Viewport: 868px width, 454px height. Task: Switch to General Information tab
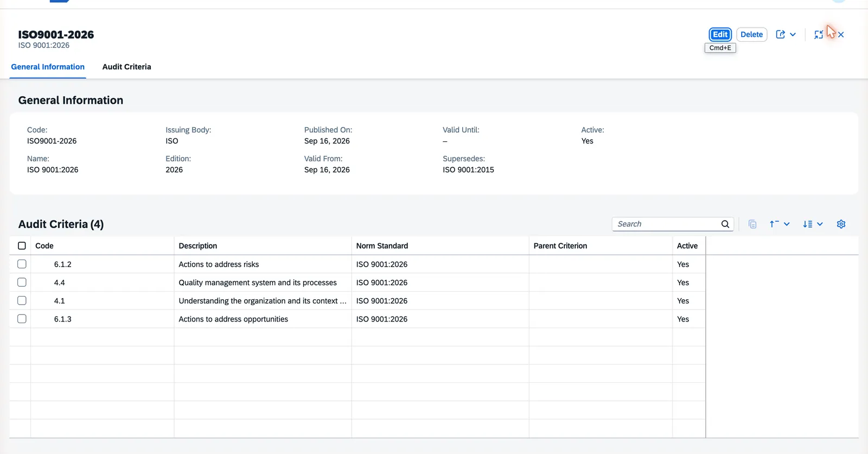tap(48, 67)
